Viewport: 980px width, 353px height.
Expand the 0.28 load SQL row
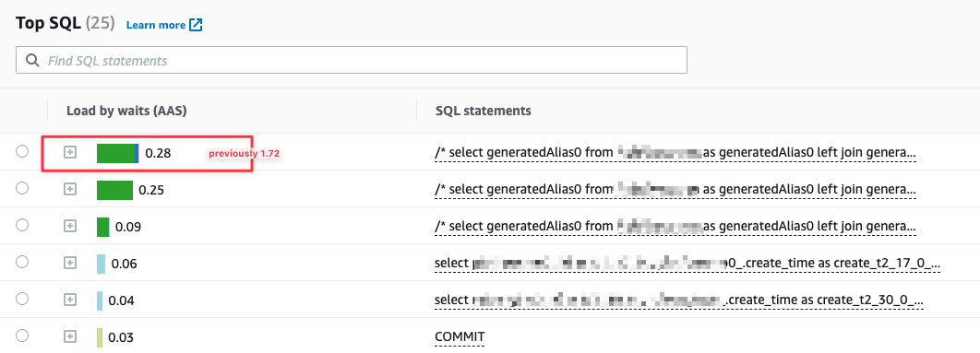71,152
